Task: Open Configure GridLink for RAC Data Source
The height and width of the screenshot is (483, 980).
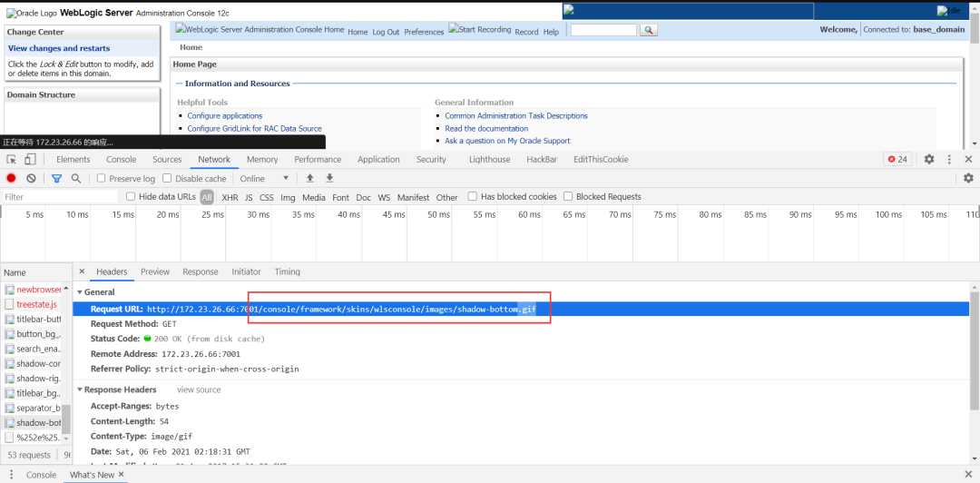Action: pyautogui.click(x=254, y=128)
